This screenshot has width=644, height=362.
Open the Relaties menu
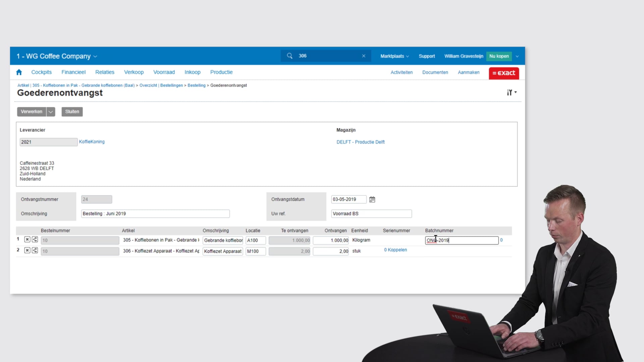click(105, 72)
